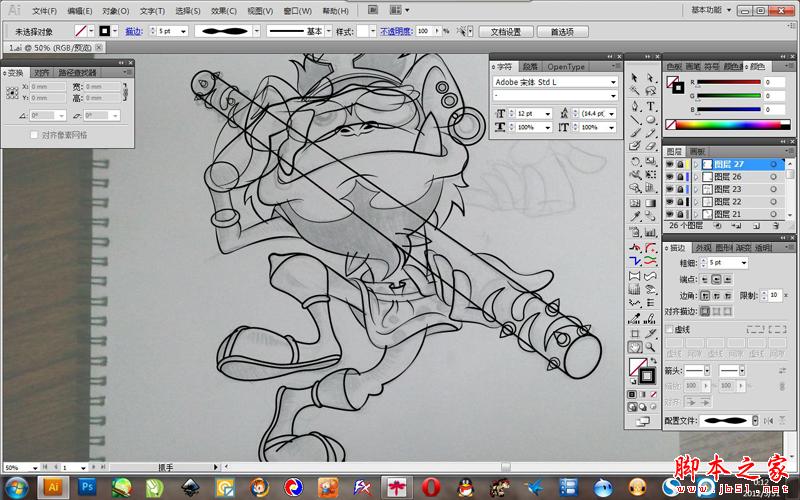
Task: Select the Column Graph tool
Action: (651, 232)
